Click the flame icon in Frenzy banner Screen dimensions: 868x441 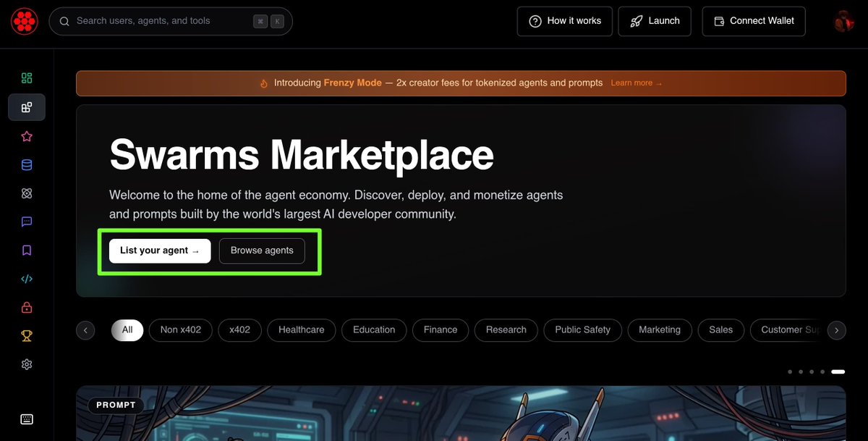coord(264,83)
